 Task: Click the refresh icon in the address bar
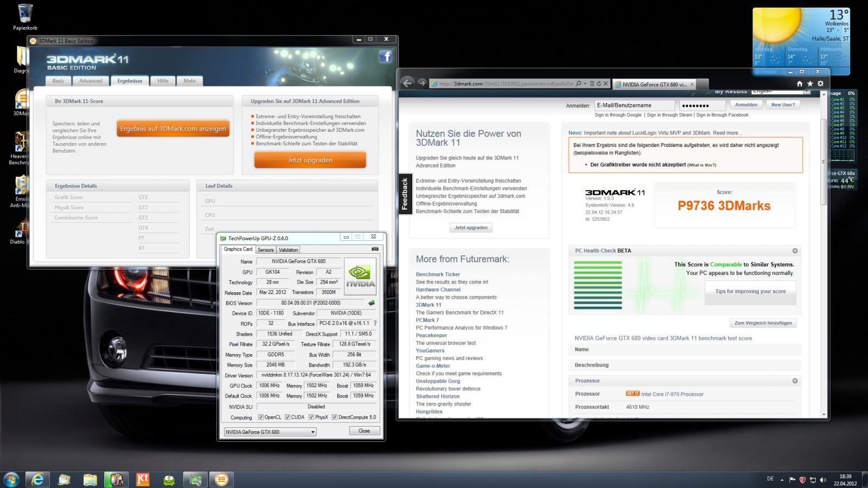tap(598, 84)
